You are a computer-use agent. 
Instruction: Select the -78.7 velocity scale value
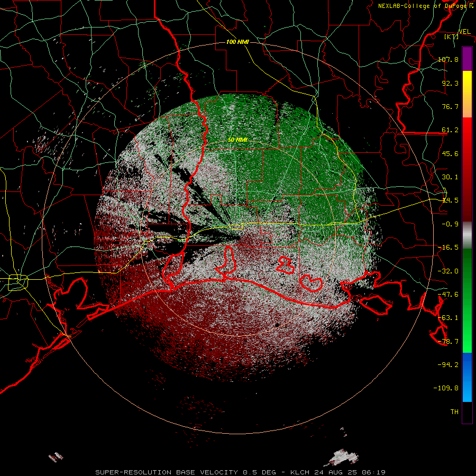pyautogui.click(x=448, y=342)
